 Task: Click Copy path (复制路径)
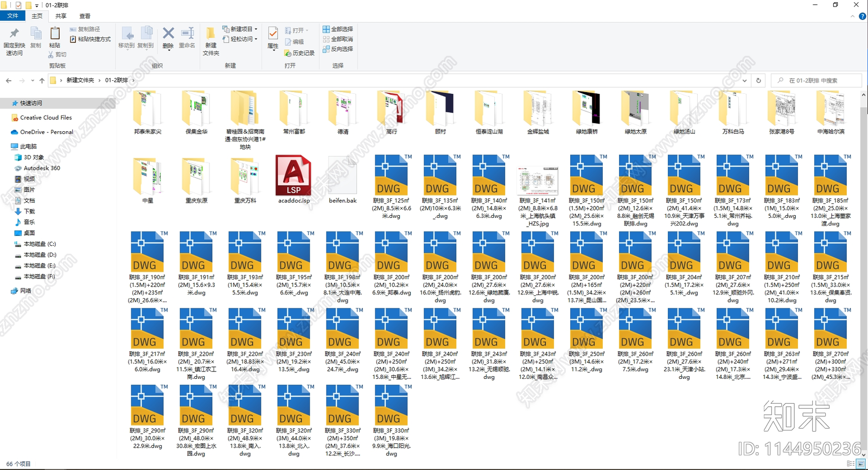point(85,29)
